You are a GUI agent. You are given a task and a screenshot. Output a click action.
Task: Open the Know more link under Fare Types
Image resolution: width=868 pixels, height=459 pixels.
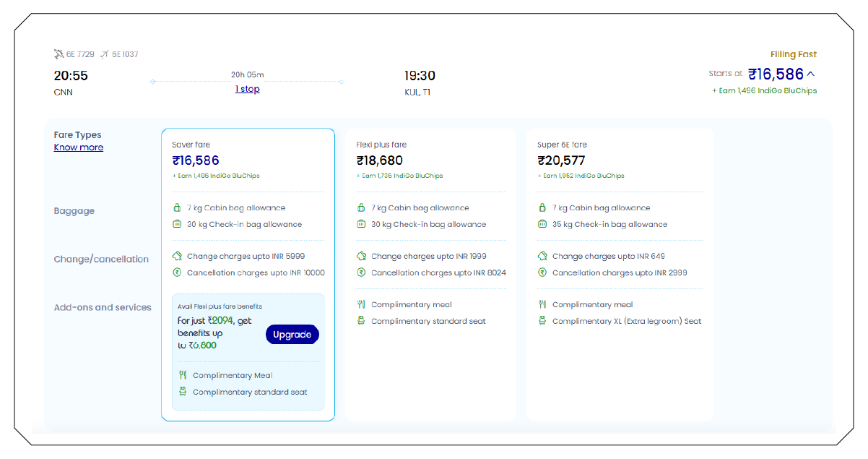pos(79,147)
